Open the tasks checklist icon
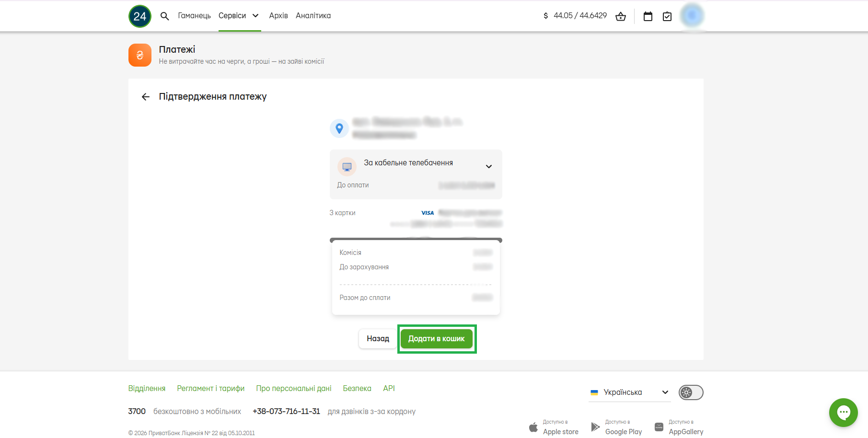The height and width of the screenshot is (438, 868). (x=667, y=17)
